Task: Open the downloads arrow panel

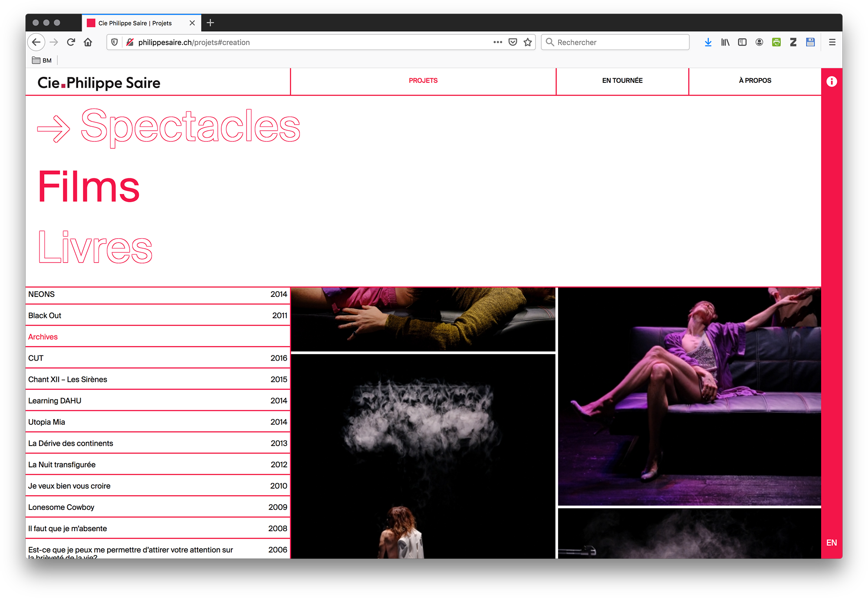Action: [x=708, y=42]
